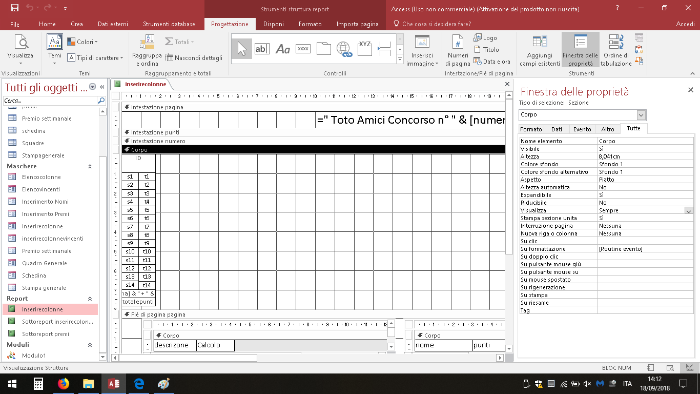
Task: Click the save icon in title bar
Action: tap(15, 8)
